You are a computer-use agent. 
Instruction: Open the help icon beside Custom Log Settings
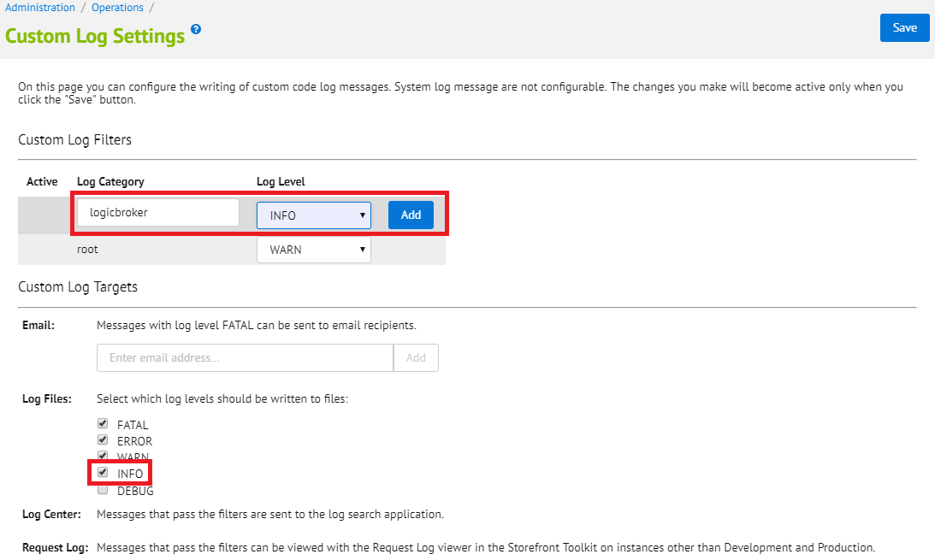point(196,29)
